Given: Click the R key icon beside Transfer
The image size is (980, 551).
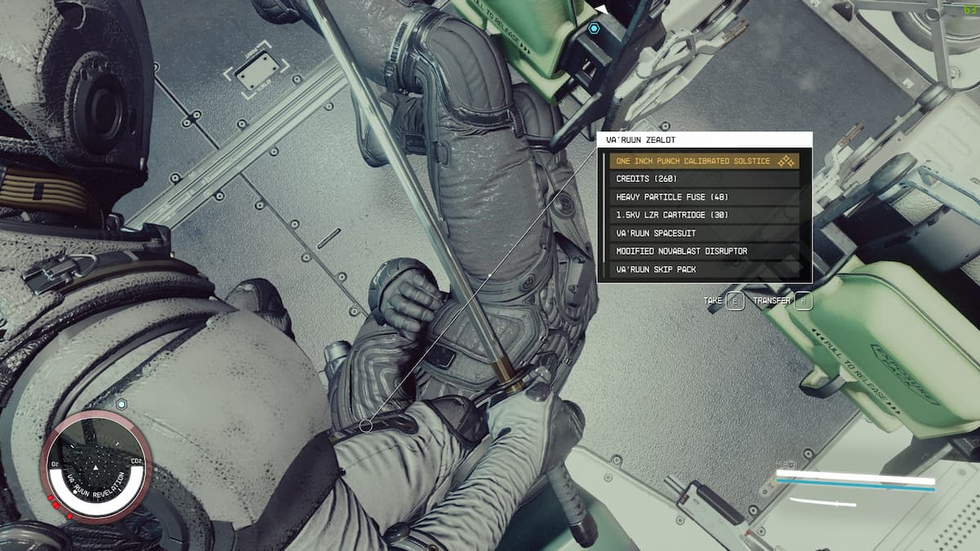Looking at the screenshot, I should tap(804, 301).
